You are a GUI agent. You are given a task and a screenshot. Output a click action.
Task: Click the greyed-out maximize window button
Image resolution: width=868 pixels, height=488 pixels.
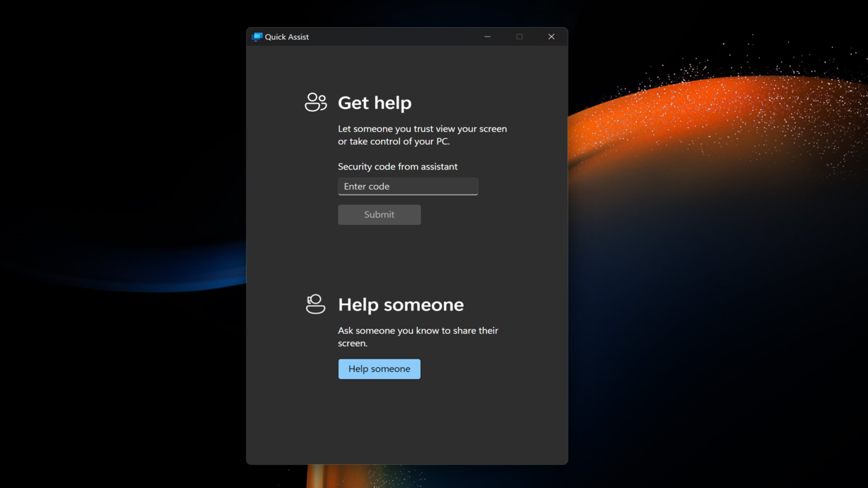point(519,37)
